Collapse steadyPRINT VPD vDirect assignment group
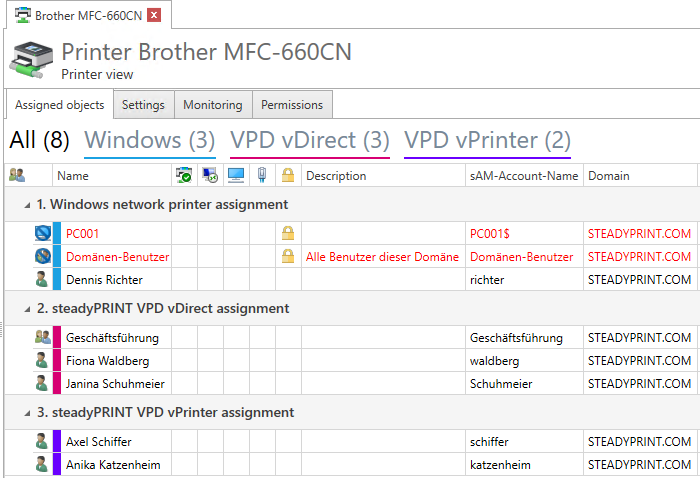The width and height of the screenshot is (700, 478). coord(27,309)
